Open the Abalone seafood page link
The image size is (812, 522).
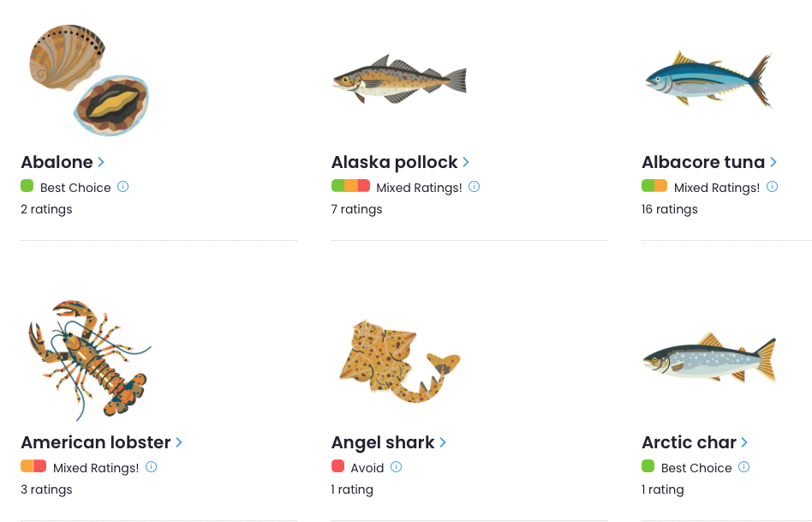(x=57, y=162)
